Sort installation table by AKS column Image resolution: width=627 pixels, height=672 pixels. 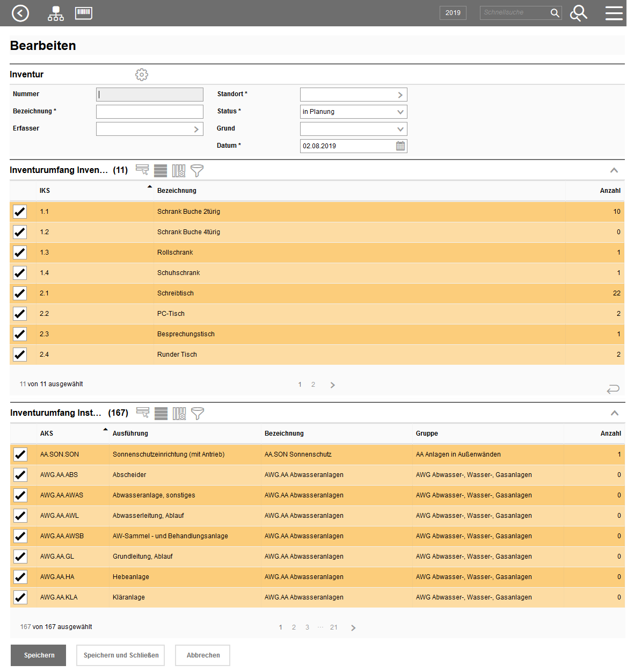tap(47, 433)
